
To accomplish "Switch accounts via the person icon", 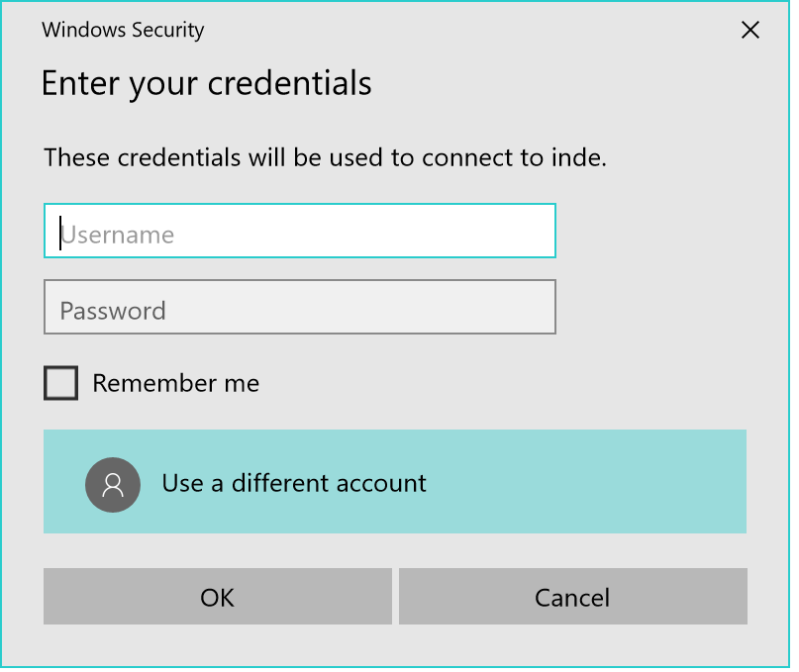I will click(113, 484).
